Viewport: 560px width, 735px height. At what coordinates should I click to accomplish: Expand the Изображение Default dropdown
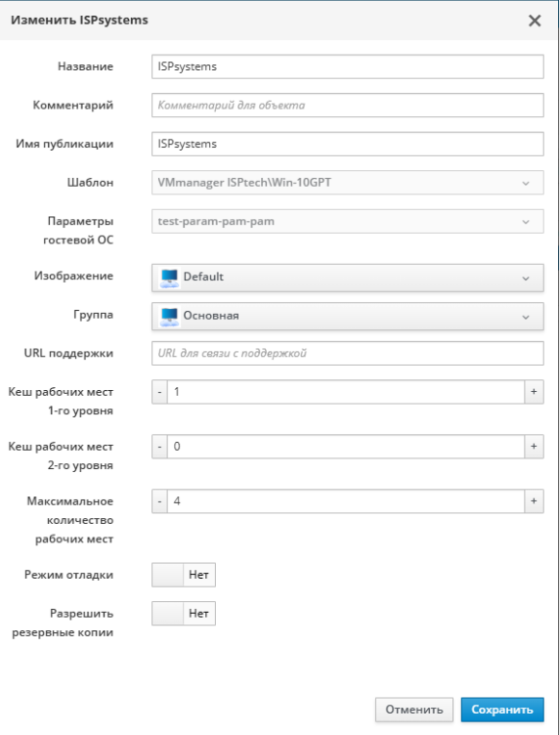[348, 278]
